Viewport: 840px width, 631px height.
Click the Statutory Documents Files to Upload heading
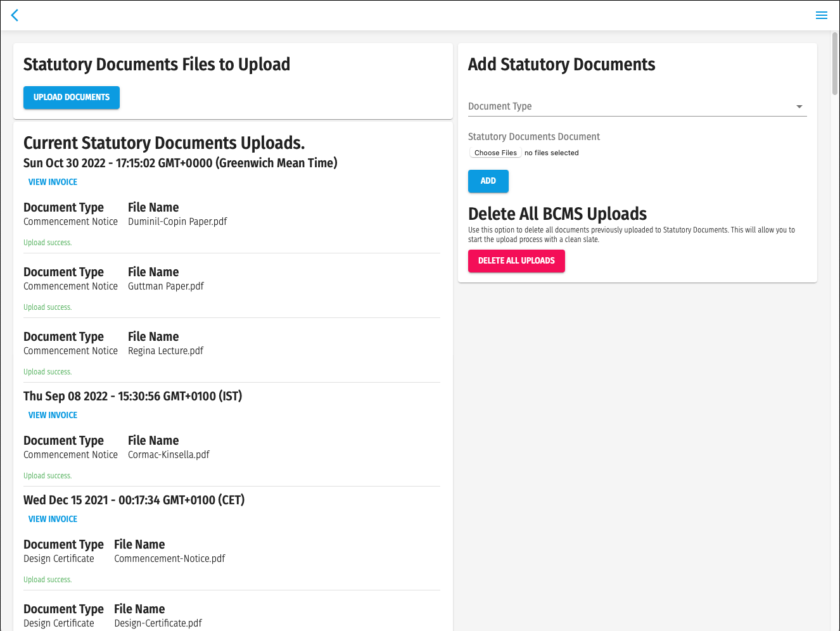(156, 65)
